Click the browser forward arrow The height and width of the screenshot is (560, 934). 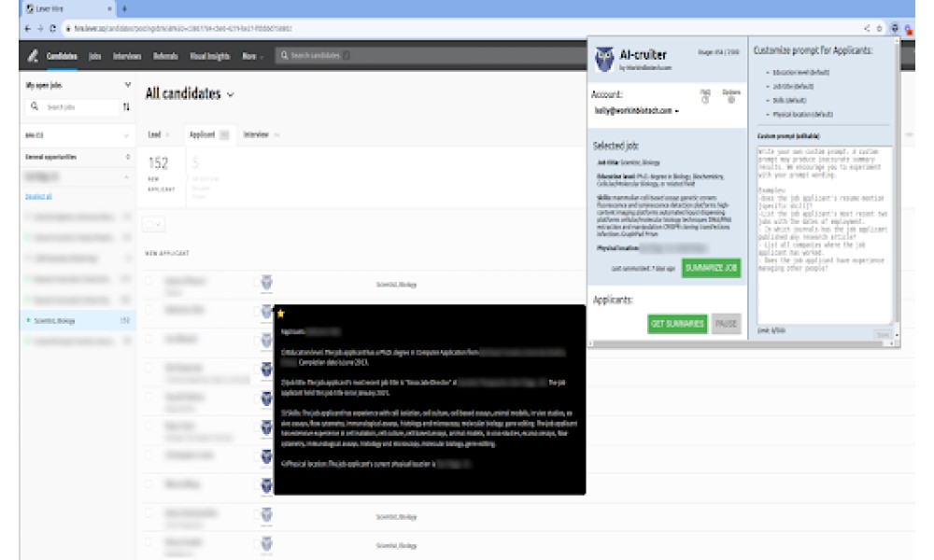click(x=40, y=29)
